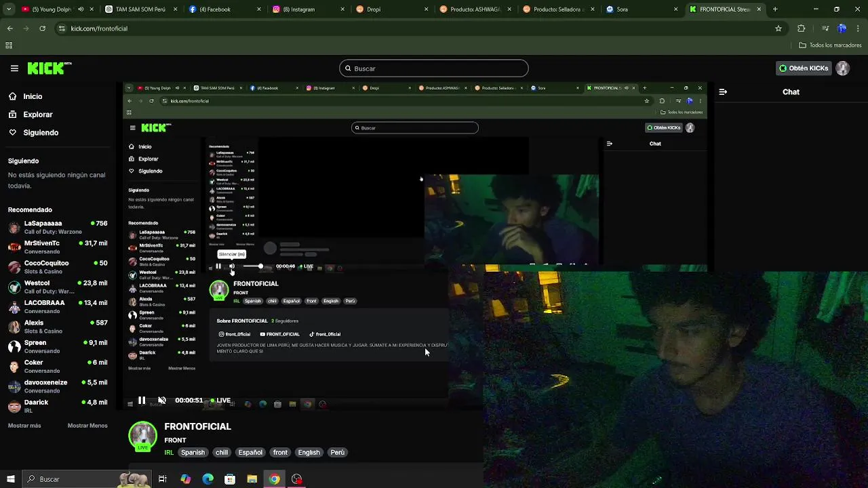Mute audio on the Young Dolph tab
868x488 pixels.
81,9
